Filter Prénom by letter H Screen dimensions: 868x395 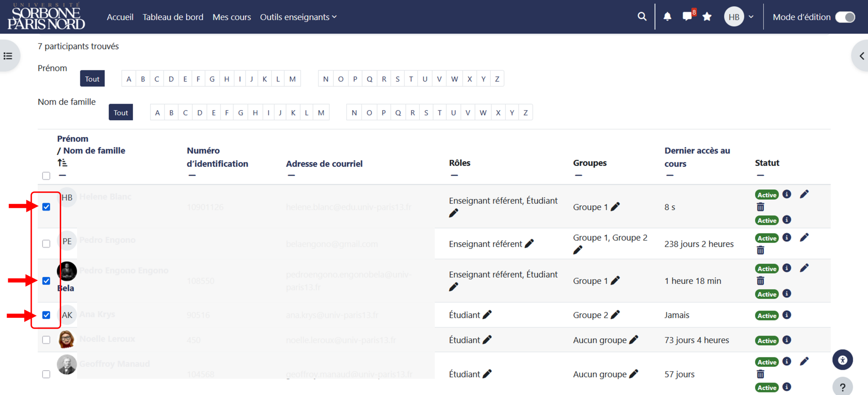tap(227, 79)
